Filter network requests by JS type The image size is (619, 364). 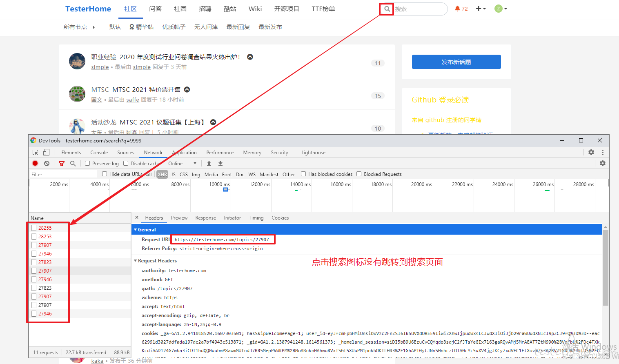(x=173, y=174)
